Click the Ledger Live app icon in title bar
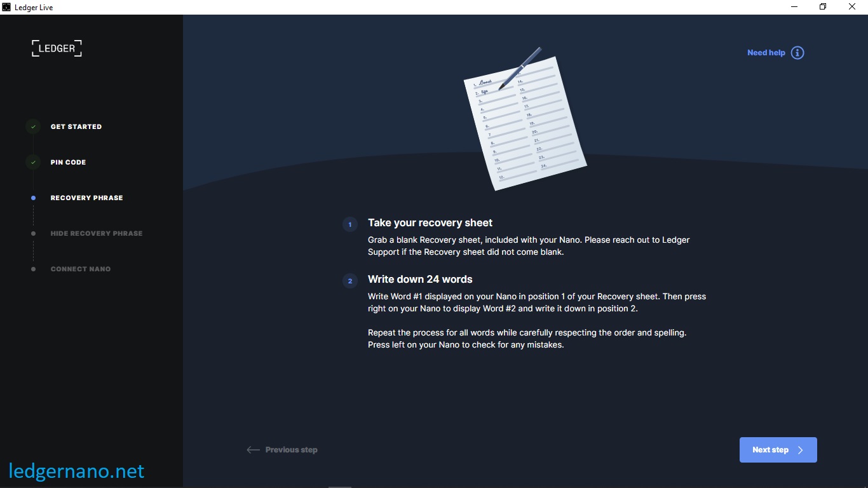 coord(6,7)
